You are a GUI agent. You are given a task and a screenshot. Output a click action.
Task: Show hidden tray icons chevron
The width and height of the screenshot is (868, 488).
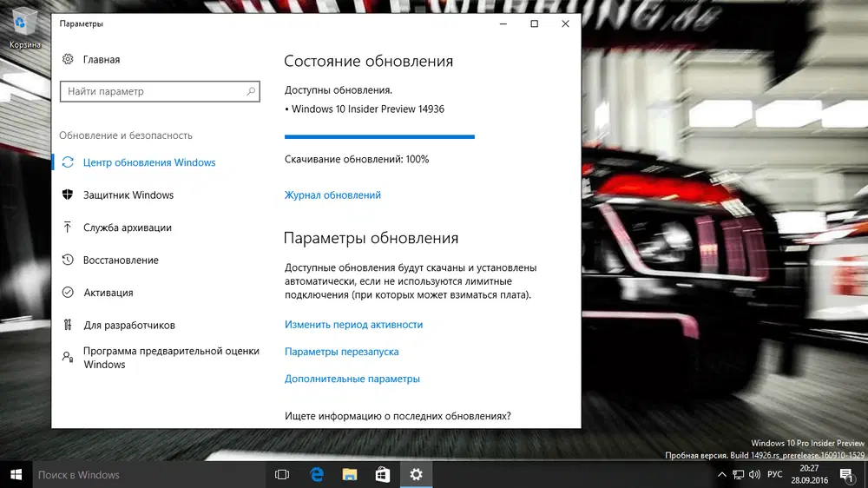(722, 475)
